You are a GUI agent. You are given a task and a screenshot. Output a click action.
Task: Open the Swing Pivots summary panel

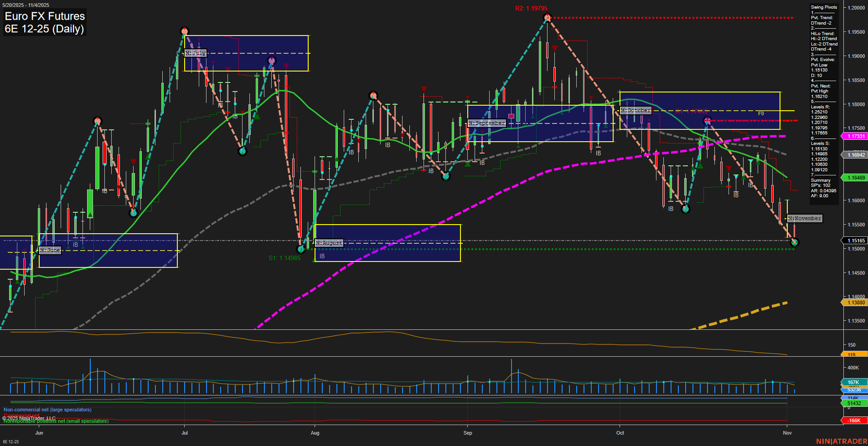(x=823, y=7)
